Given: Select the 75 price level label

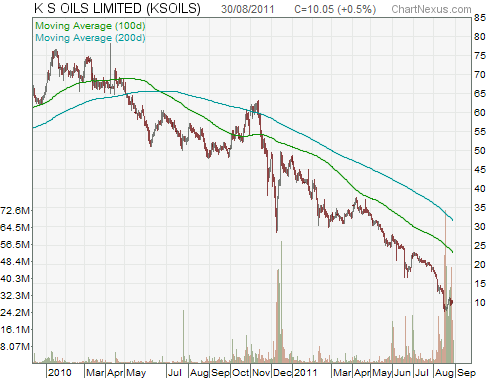Looking at the screenshot, I should tap(480, 56).
